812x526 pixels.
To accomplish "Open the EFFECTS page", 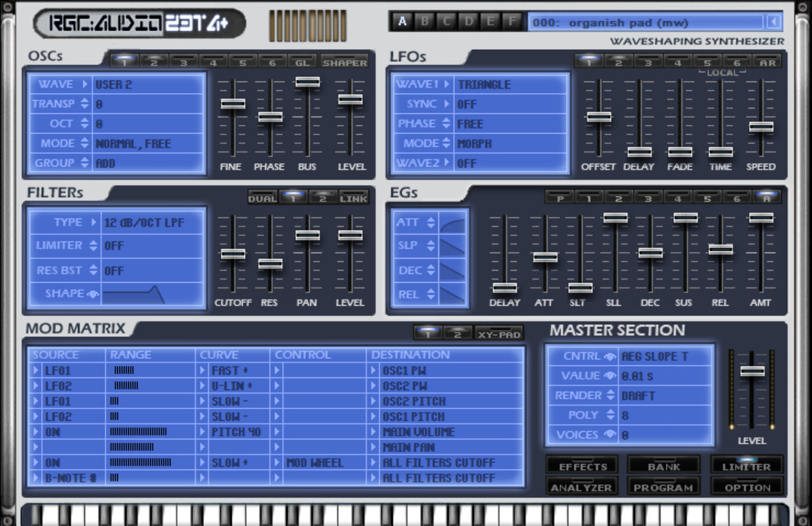I will pos(583,466).
